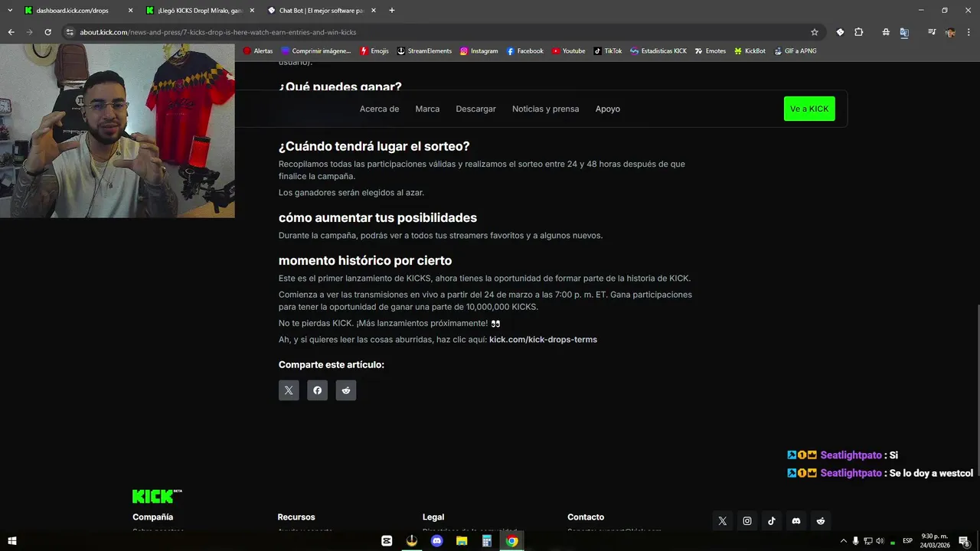
Task: Open Kick's Reddit icon in footer
Action: [x=821, y=521]
